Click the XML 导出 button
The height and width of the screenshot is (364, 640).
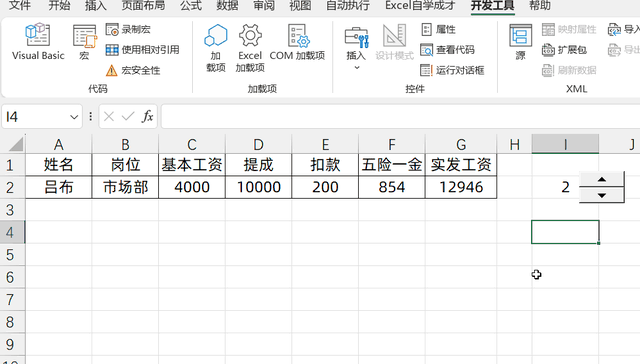click(x=624, y=50)
